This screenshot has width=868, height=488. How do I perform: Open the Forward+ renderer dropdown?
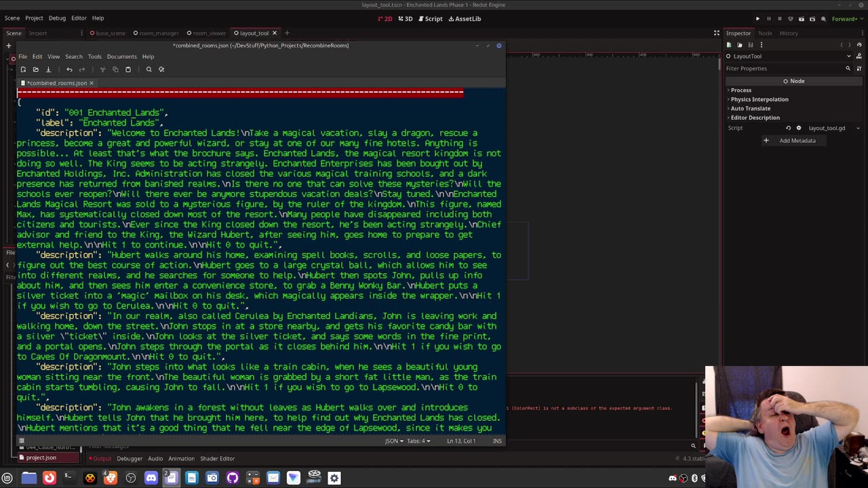(x=848, y=19)
